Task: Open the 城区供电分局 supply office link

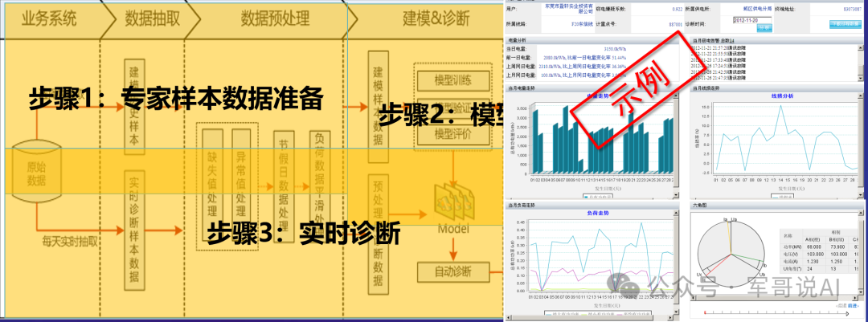Action: click(757, 9)
